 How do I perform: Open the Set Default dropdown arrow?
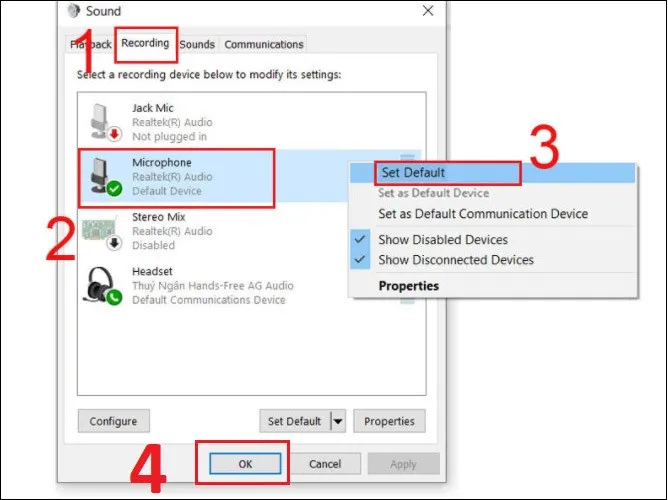point(338,421)
